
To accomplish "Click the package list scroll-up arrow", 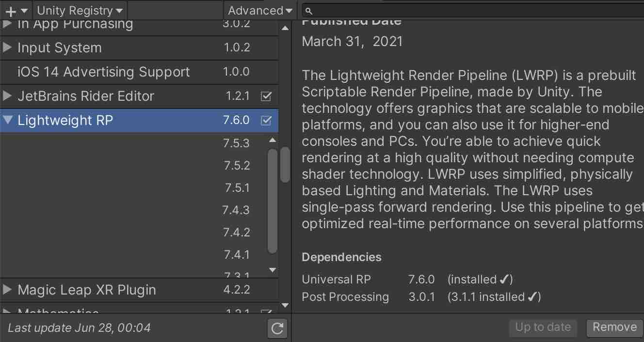I will pyautogui.click(x=285, y=27).
